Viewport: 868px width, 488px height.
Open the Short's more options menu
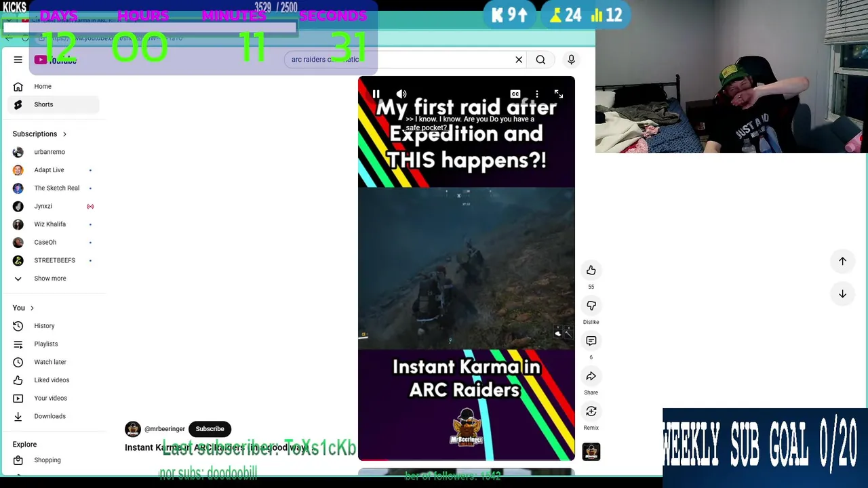(536, 94)
